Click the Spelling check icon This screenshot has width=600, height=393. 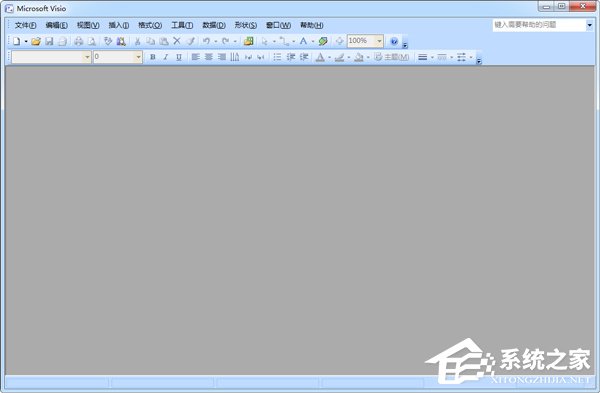(108, 41)
